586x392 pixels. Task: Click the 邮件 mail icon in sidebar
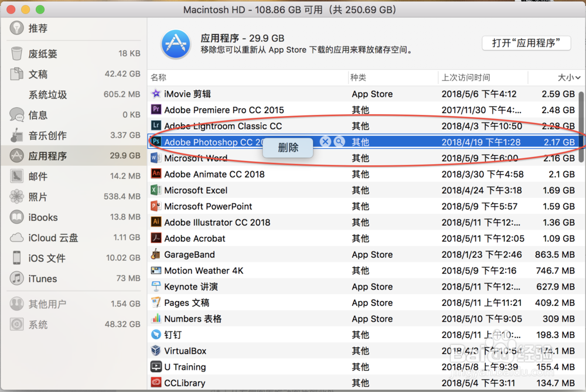coord(17,176)
